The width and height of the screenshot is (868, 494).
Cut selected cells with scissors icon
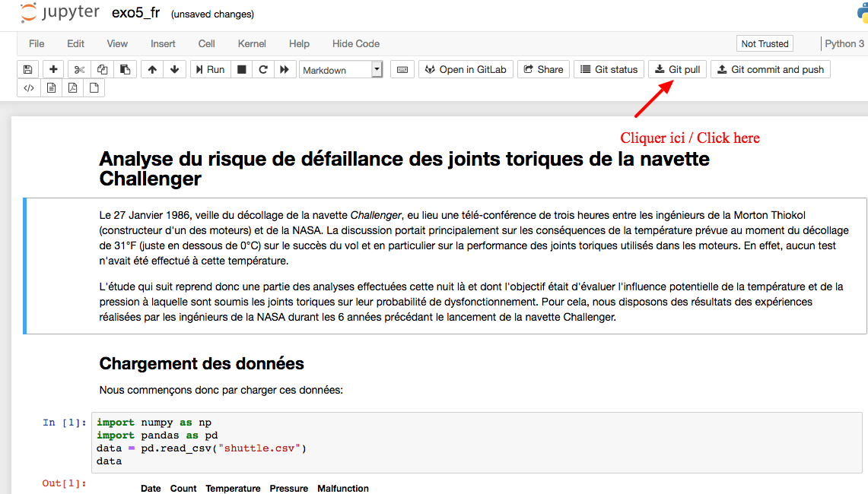click(79, 69)
